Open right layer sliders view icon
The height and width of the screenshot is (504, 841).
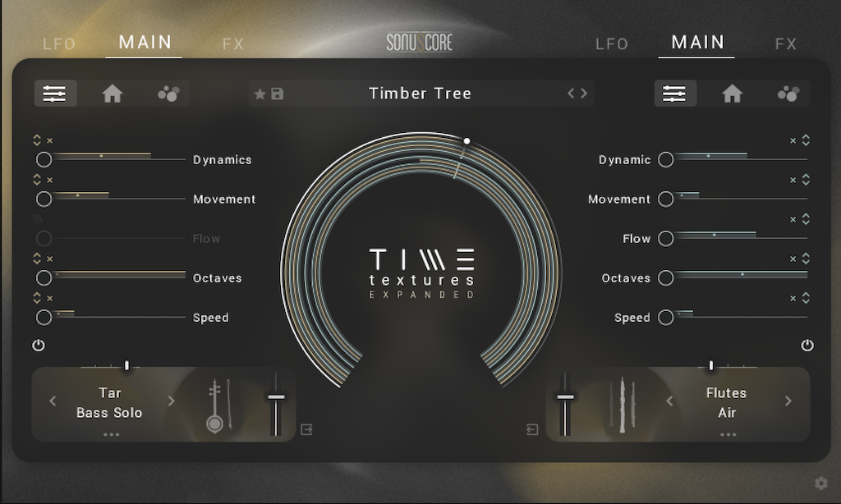coord(674,94)
